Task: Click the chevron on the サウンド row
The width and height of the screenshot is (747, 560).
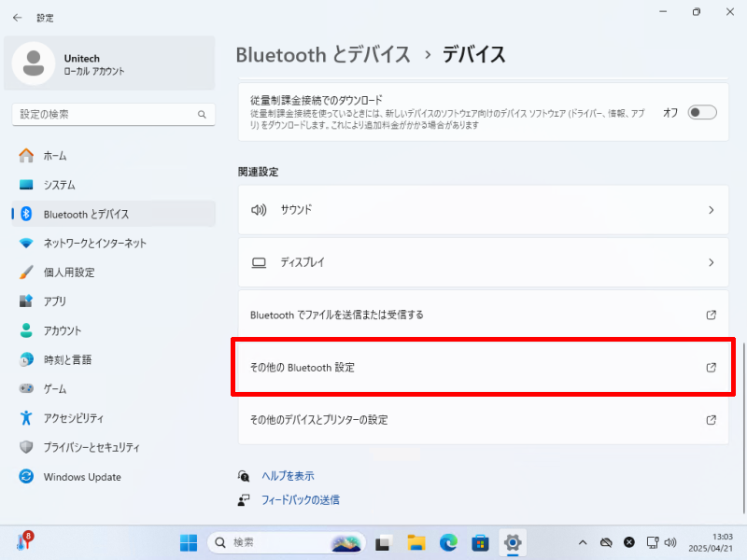Action: pos(711,210)
